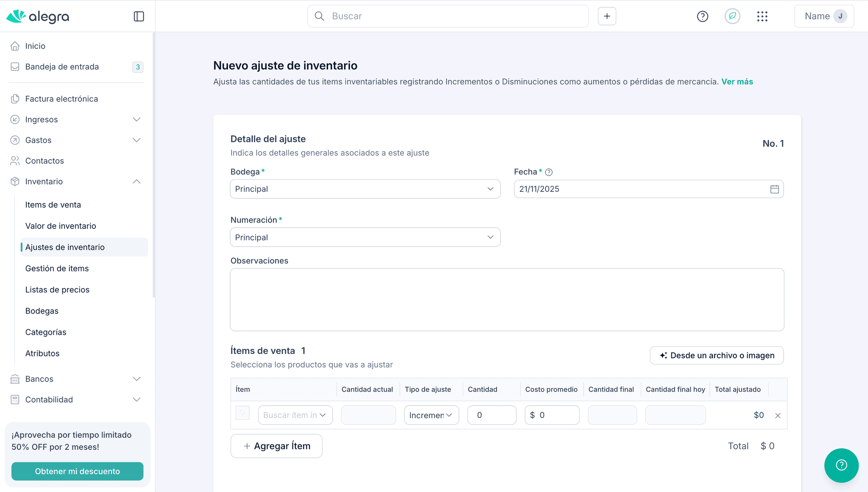The width and height of the screenshot is (868, 492).
Task: Click the Observaciones text area
Action: pos(507,300)
